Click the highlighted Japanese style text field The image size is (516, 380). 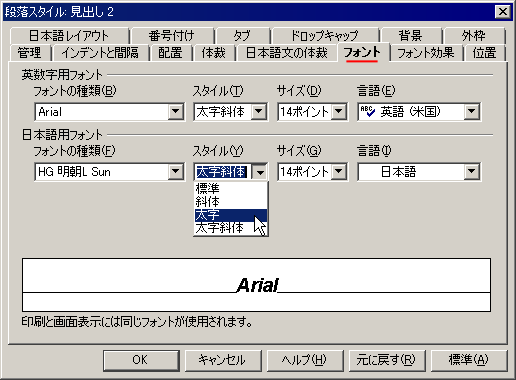pos(223,172)
